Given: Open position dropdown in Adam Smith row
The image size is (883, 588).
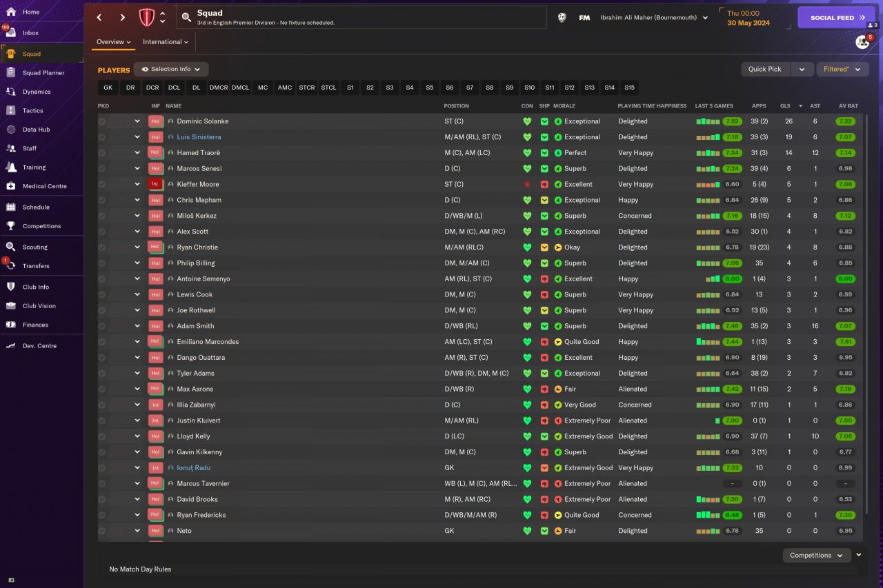Looking at the screenshot, I should (137, 326).
